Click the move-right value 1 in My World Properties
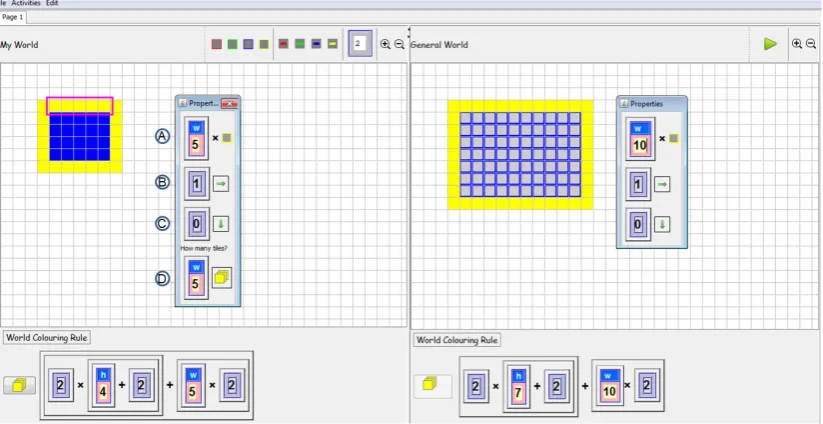Screen dimensions: 823x424 tap(197, 184)
